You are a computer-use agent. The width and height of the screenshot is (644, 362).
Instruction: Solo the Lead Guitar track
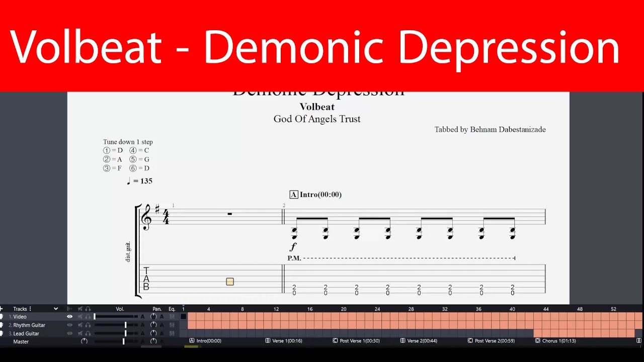(x=88, y=333)
